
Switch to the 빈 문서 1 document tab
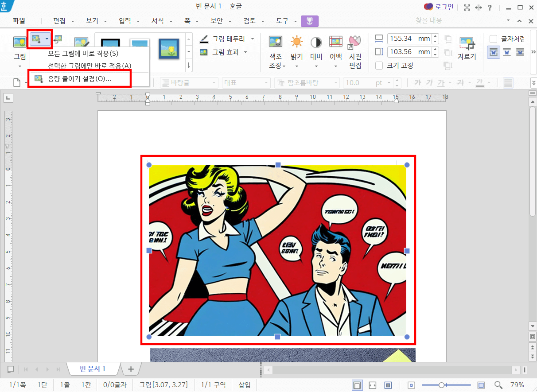pos(93,369)
